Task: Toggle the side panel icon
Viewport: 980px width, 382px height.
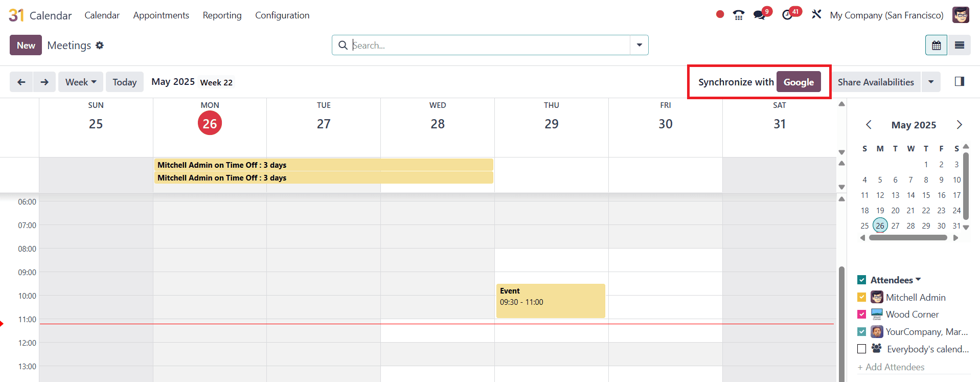Action: point(959,81)
